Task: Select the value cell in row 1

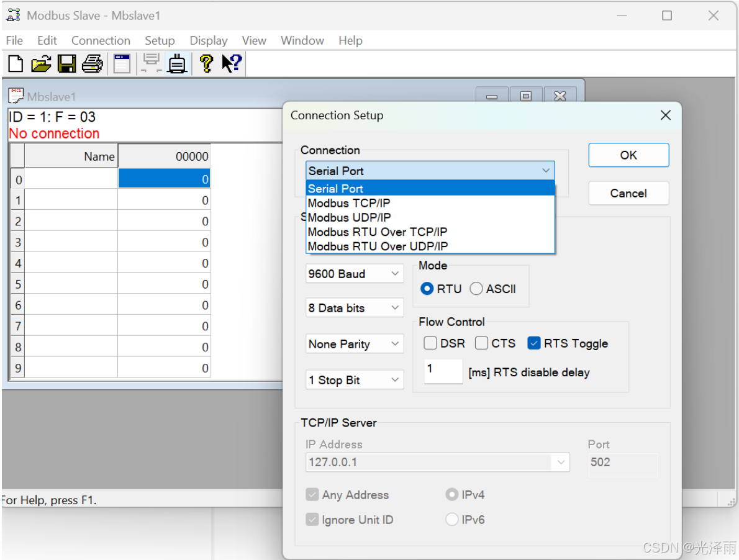Action: click(164, 200)
